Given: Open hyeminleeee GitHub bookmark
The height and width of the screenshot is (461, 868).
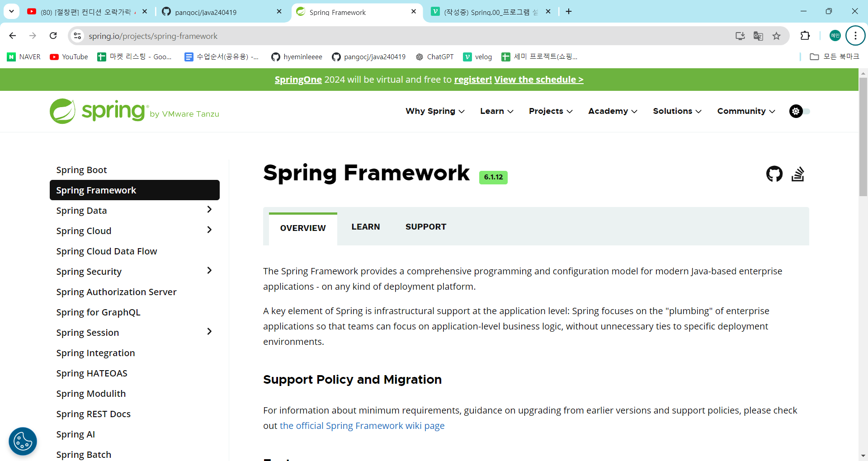Looking at the screenshot, I should click(297, 57).
